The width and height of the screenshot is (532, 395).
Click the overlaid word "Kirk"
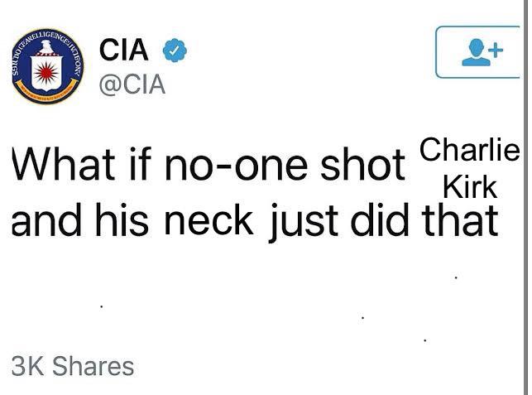tap(470, 187)
